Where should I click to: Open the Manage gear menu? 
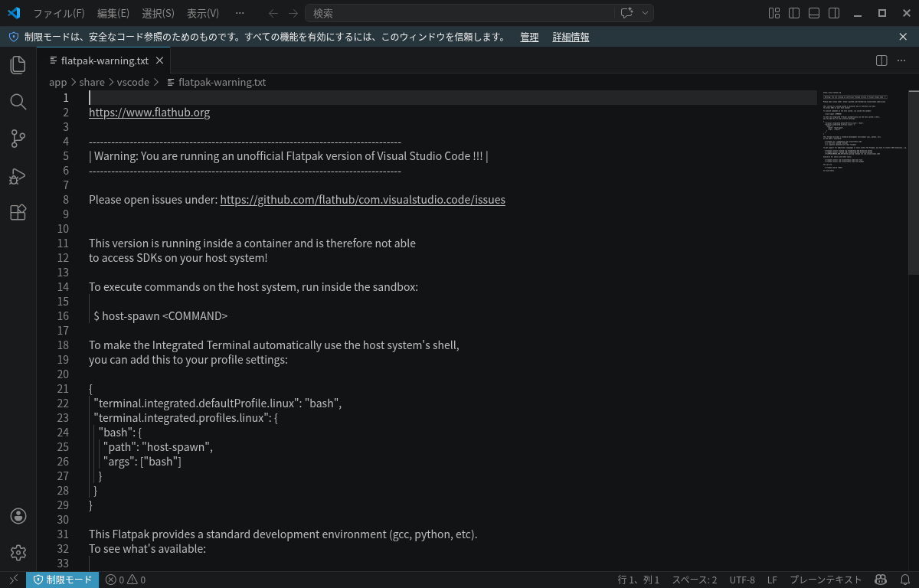point(18,553)
